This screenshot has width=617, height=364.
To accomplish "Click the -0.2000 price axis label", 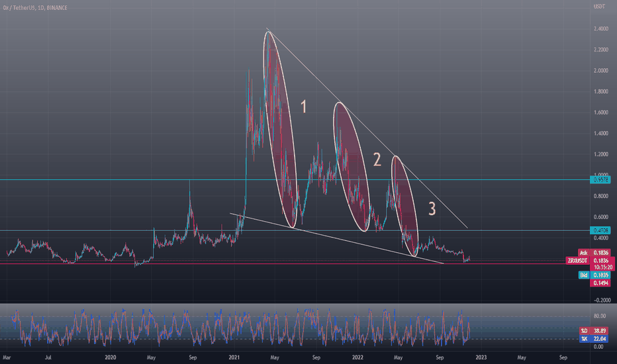I will coord(602,300).
